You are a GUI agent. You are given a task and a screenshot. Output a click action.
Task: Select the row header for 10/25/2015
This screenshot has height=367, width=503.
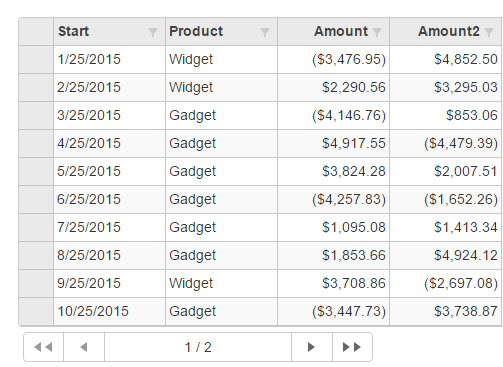[x=36, y=311]
